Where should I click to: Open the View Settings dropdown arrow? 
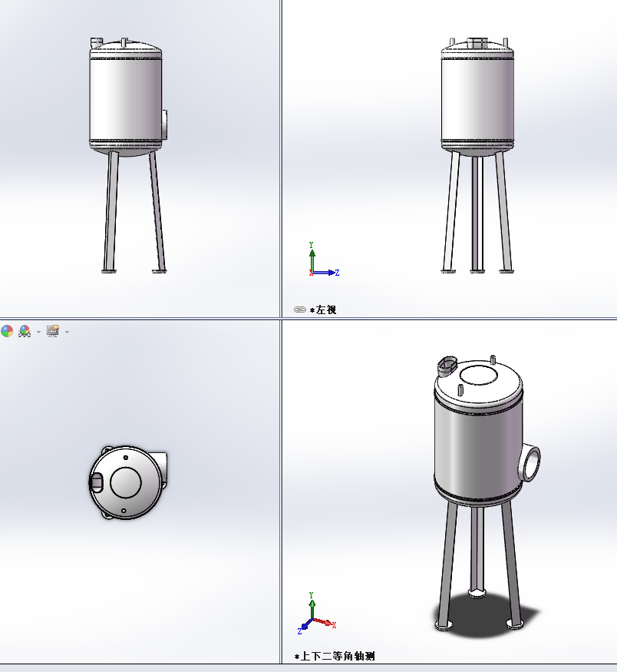coord(67,332)
